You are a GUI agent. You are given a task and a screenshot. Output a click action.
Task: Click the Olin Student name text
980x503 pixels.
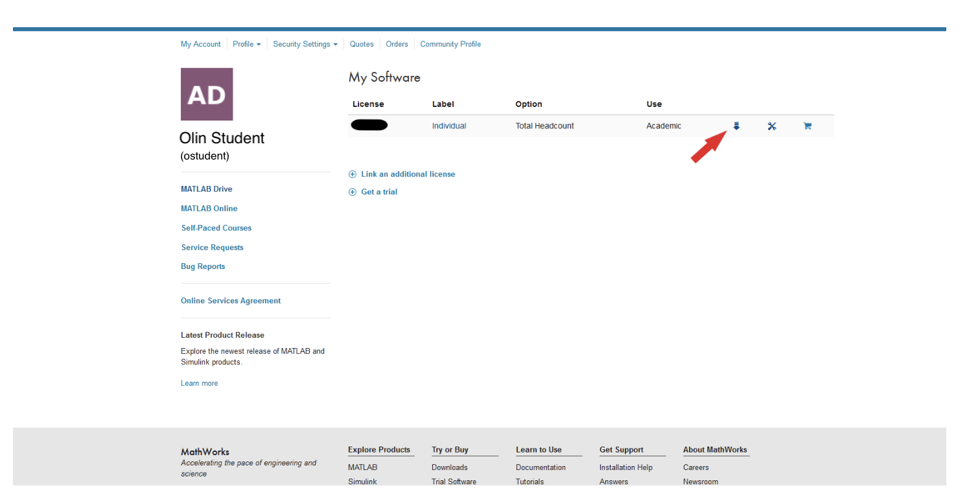[222, 138]
